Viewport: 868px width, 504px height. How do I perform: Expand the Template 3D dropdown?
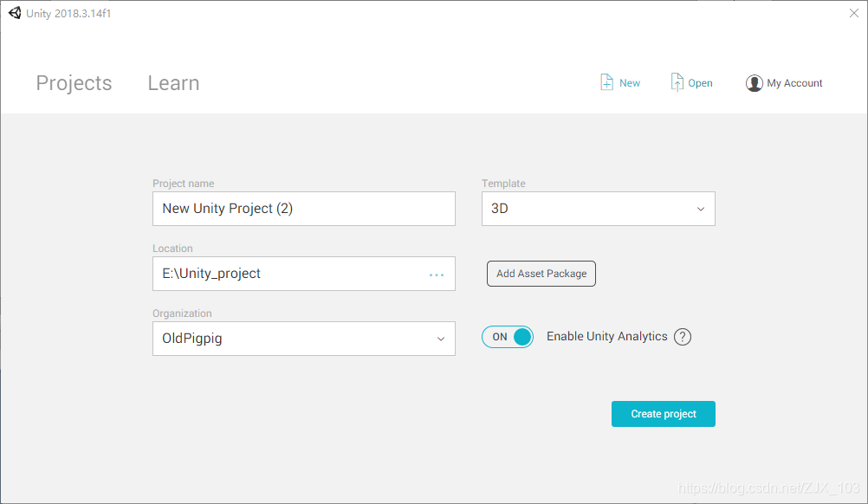pyautogui.click(x=599, y=209)
